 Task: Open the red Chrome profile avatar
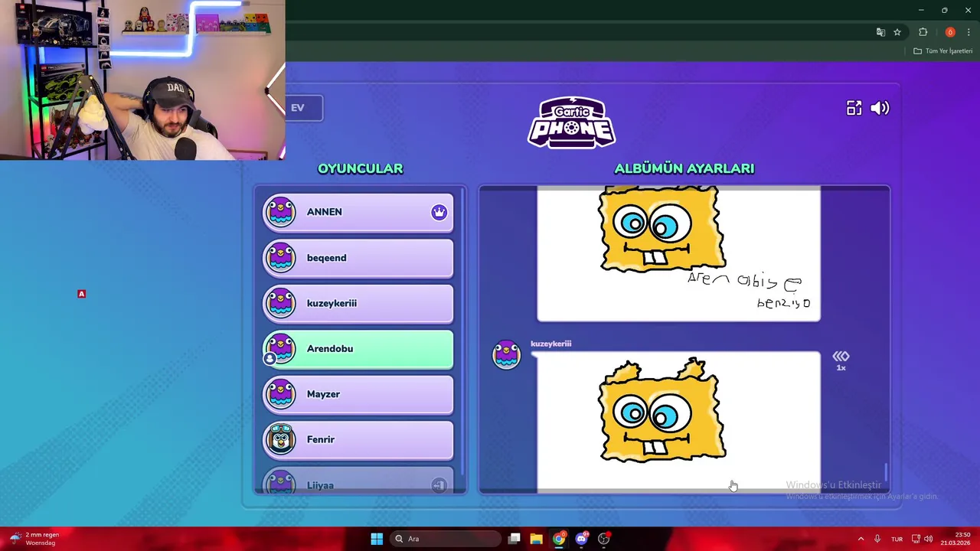(950, 32)
